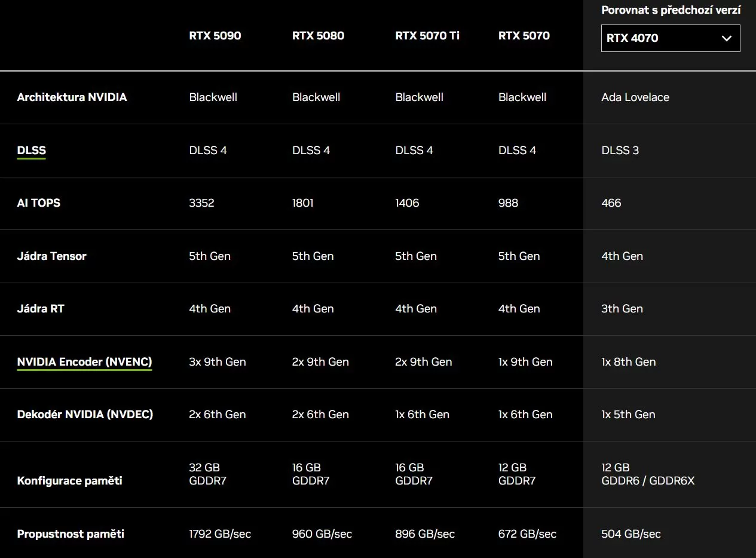Click the '12 GB GDDR7' memory cell
This screenshot has width=756, height=558.
pyautogui.click(x=517, y=474)
